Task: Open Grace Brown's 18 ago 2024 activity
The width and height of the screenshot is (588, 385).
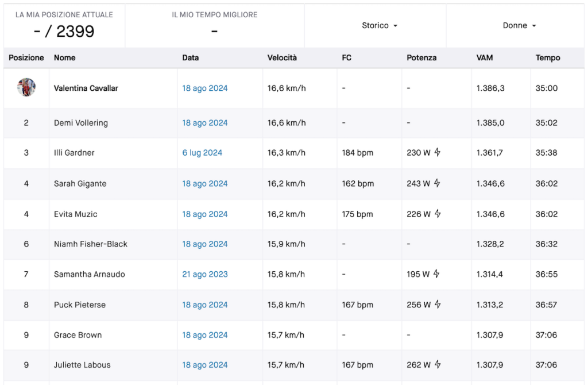Action: click(205, 334)
